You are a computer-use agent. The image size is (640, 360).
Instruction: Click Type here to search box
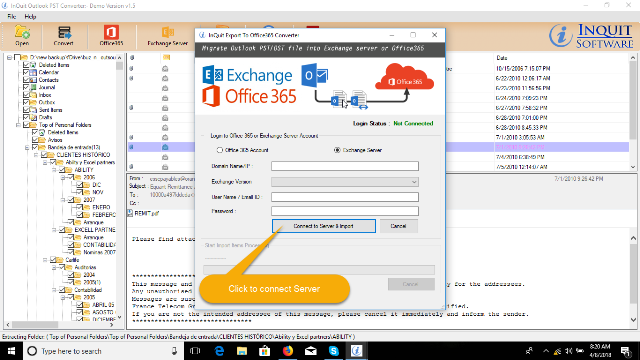tap(102, 351)
